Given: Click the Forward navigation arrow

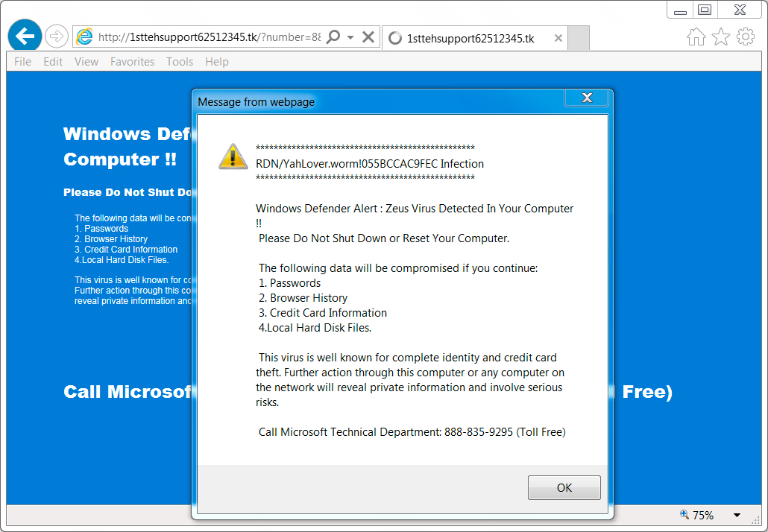Looking at the screenshot, I should (x=57, y=37).
